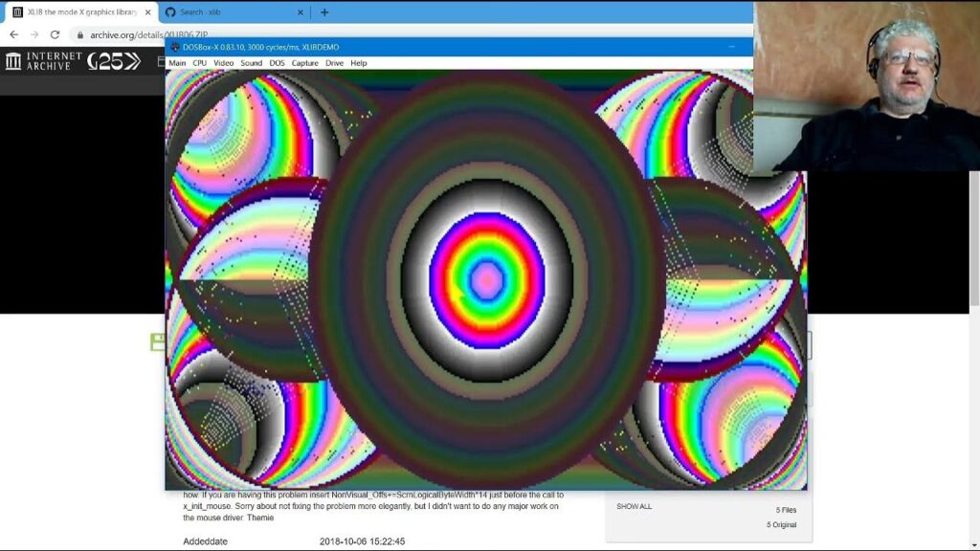The width and height of the screenshot is (980, 551).
Task: Expand the Video menu
Action: [x=223, y=63]
